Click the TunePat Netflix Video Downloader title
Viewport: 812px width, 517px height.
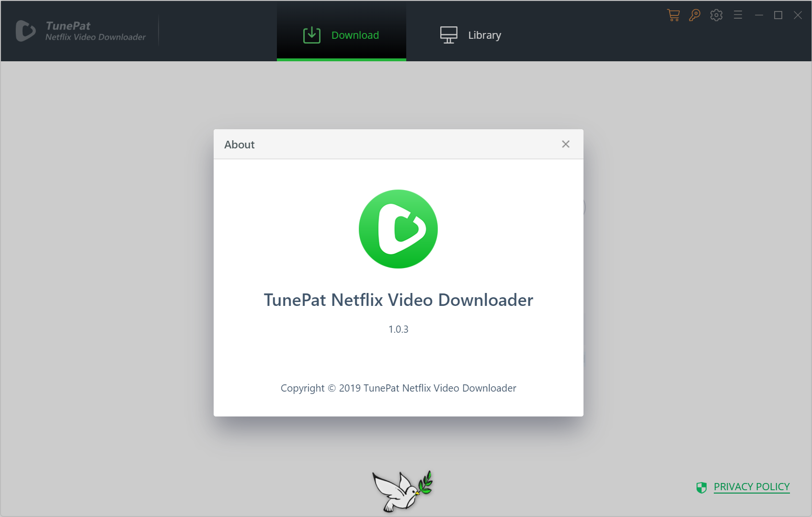point(398,300)
